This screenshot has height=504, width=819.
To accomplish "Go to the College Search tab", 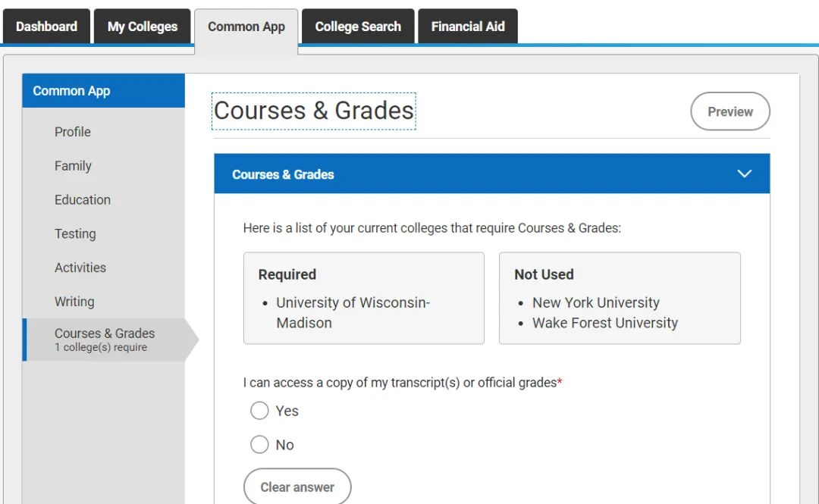I will tap(358, 27).
